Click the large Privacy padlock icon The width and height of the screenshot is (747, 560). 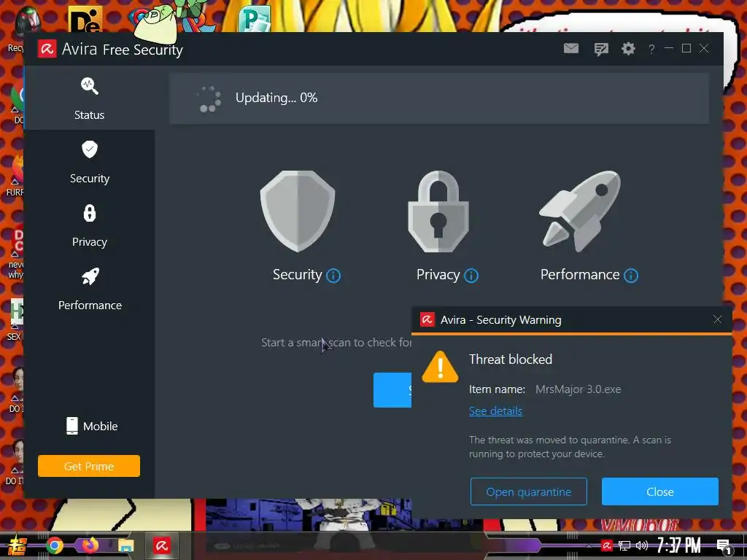(x=438, y=211)
